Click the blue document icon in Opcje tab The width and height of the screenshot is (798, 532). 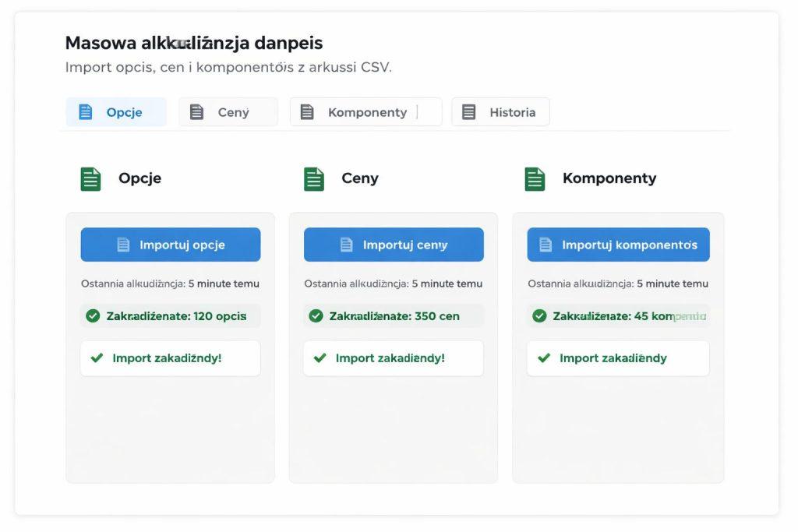click(86, 112)
